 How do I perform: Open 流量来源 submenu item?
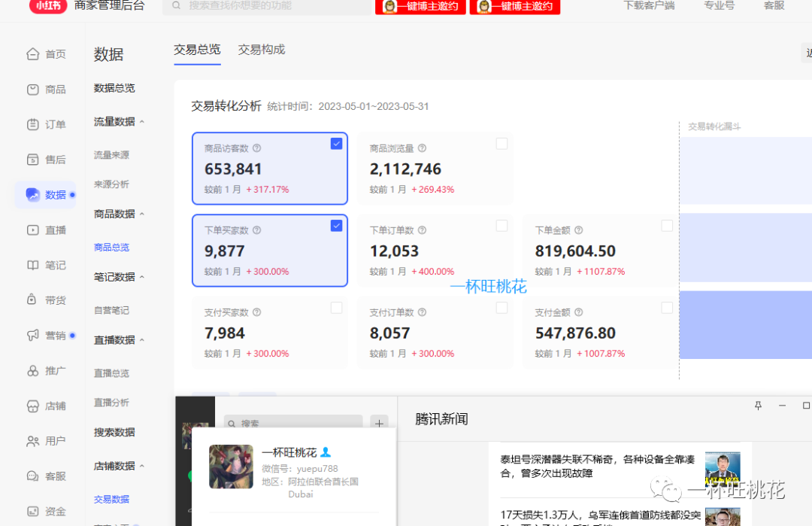point(111,155)
